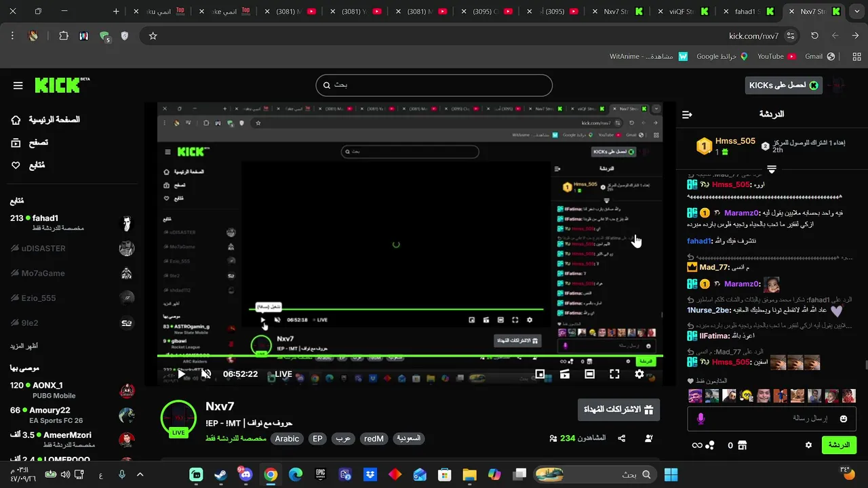Open fahad1 channel in sidebar
This screenshot has height=488, width=868.
click(x=72, y=223)
